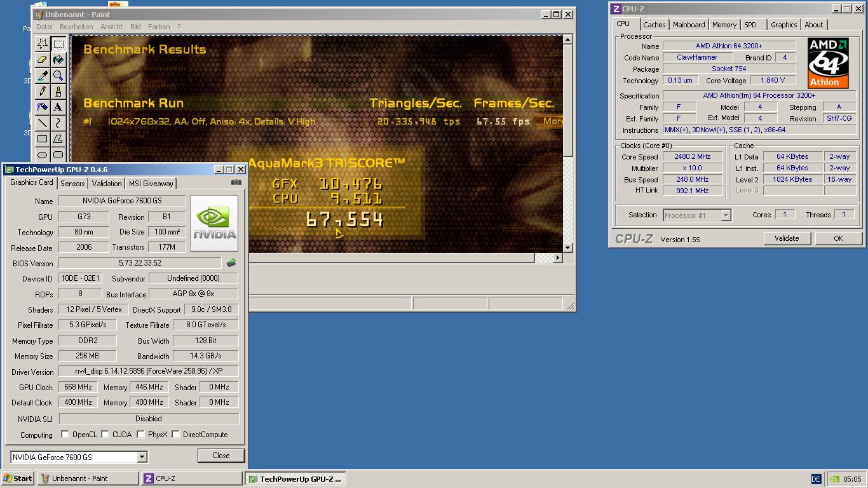
Task: Click the BIOS Version field 5.73.22.33.52
Action: tap(140, 263)
